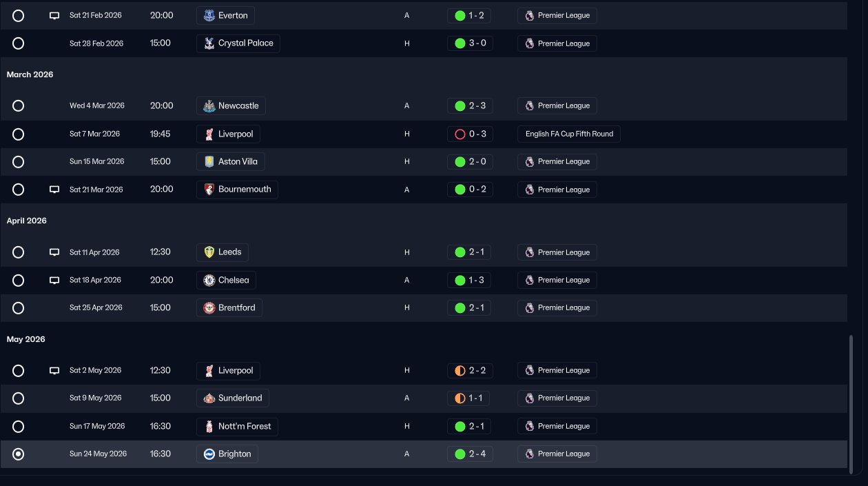Click the Sunderland club badge
868x486 pixels.
pos(209,398)
